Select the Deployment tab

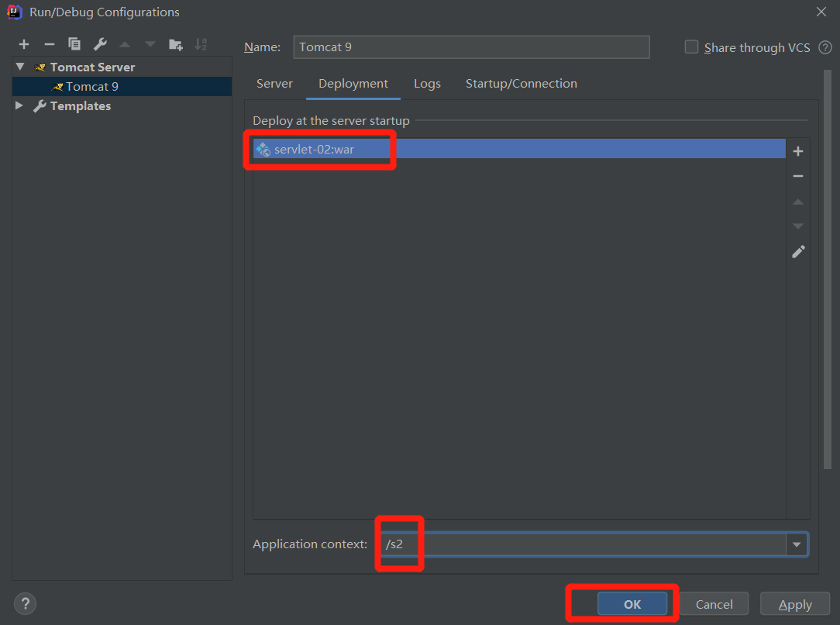coord(353,84)
